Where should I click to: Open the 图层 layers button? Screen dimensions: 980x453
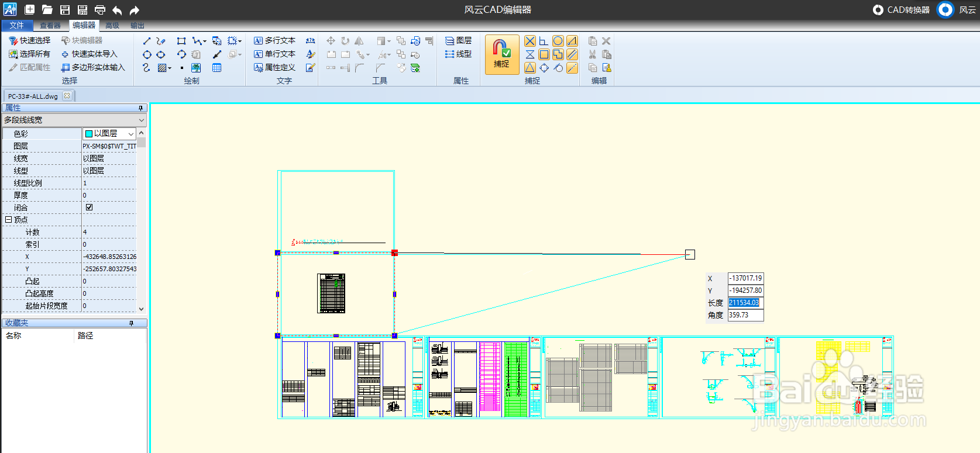(x=458, y=40)
